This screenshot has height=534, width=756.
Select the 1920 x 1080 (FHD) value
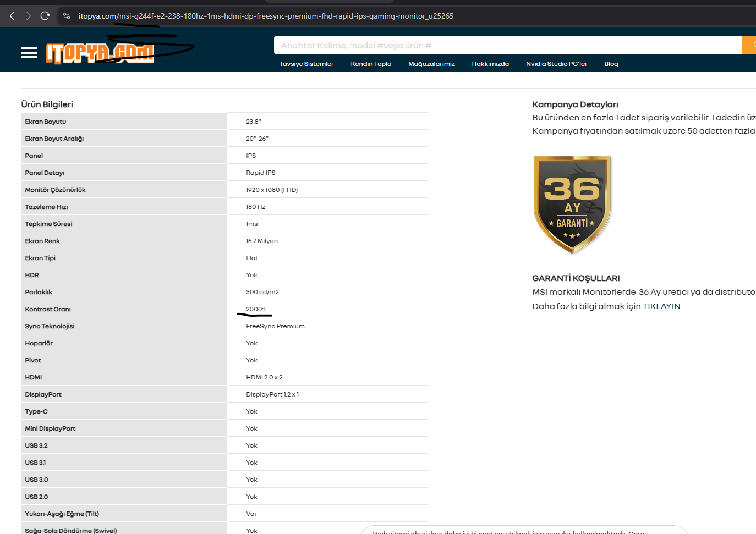point(272,190)
